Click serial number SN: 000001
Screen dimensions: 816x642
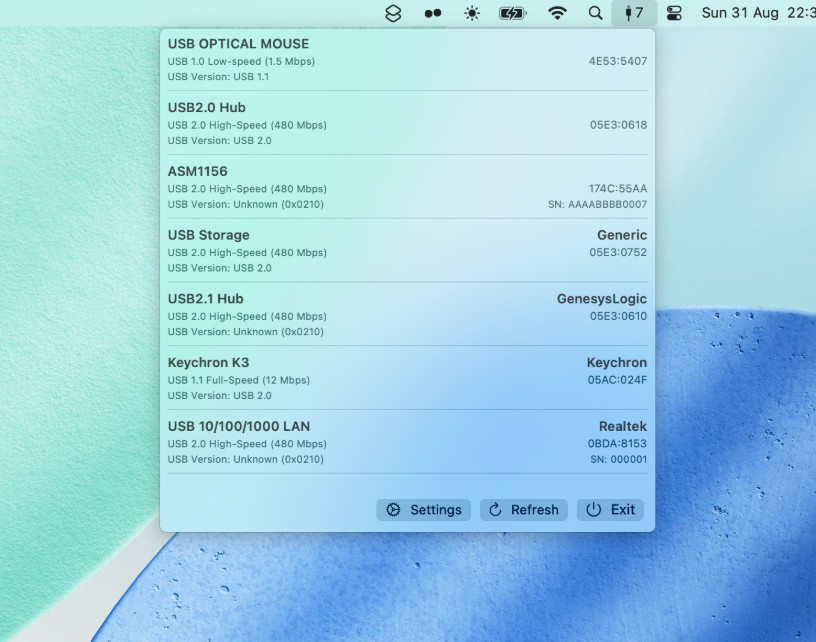tap(619, 459)
